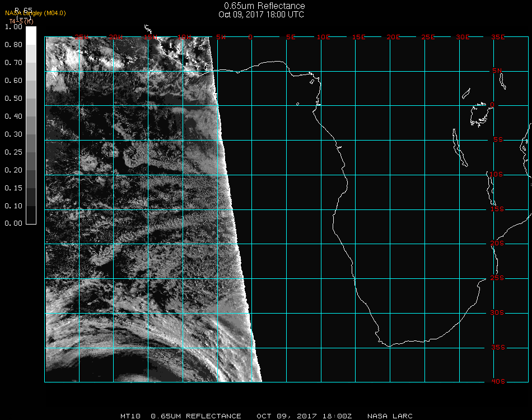
Task: Click the "Oct 09, 2017 18:00 UTC" date line
Action: coord(262,15)
